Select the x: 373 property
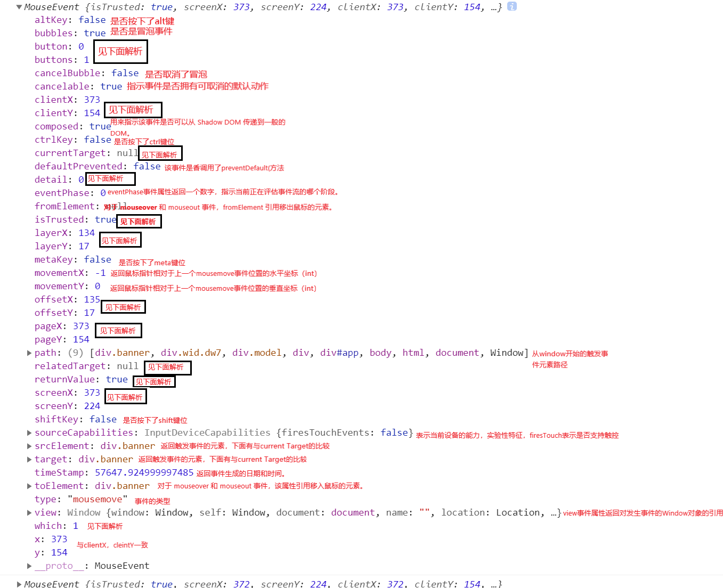Viewport: 723px width, 588px height. pos(51,539)
